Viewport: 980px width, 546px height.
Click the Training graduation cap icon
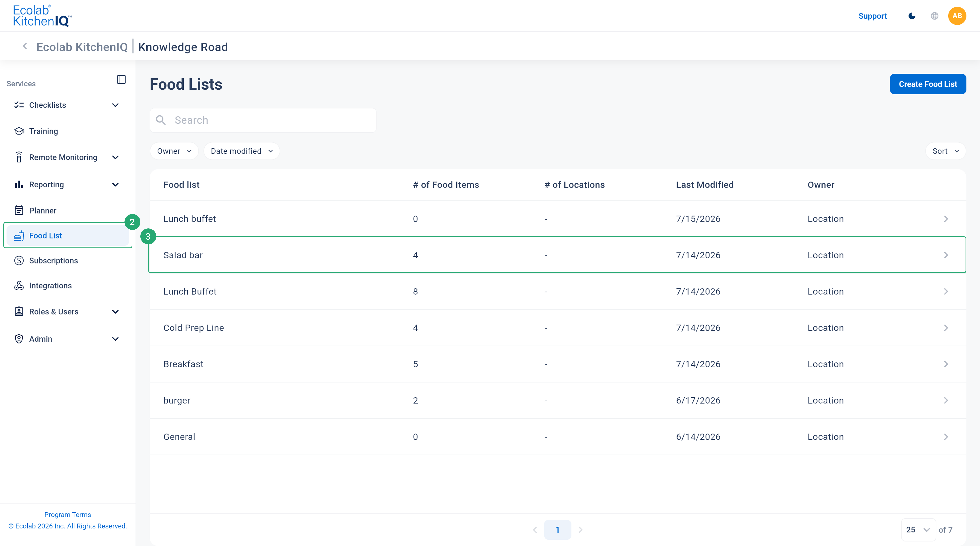[x=19, y=131]
